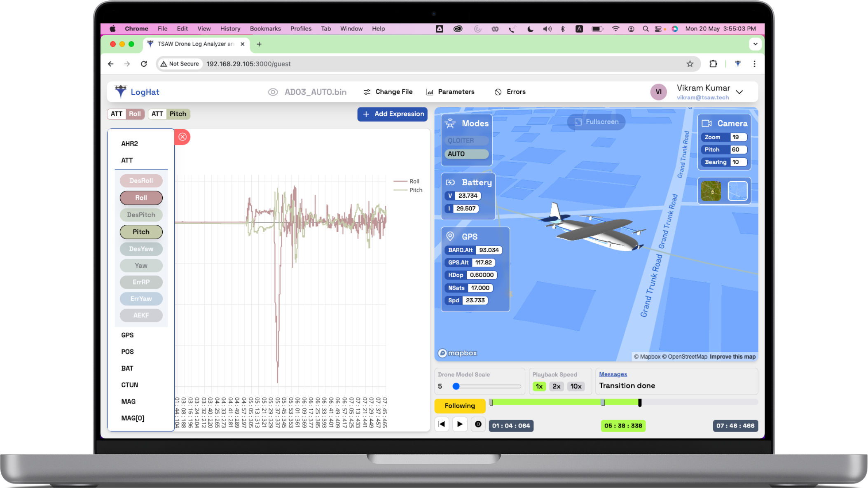The height and width of the screenshot is (488, 868).
Task: Click the battery icon in the Battery panel
Action: [x=450, y=182]
